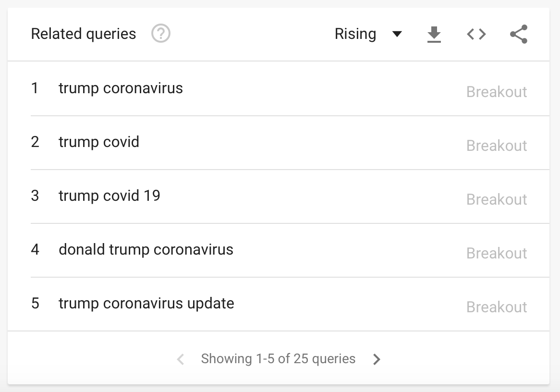Open the Related queries help icon
The width and height of the screenshot is (560, 392).
(x=161, y=34)
